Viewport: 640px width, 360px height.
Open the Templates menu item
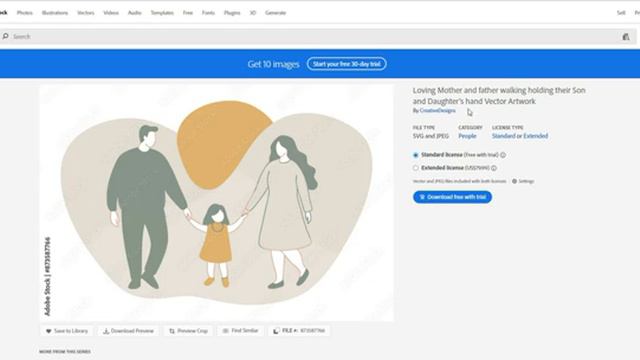[162, 13]
